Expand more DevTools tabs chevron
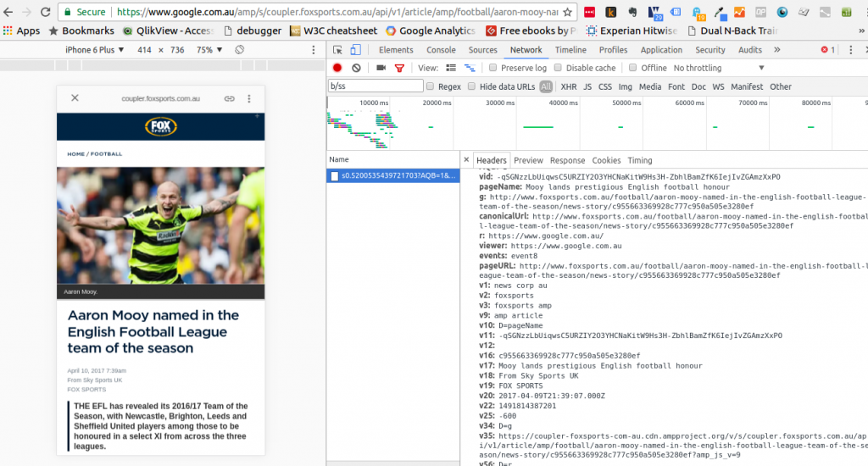This screenshot has height=466, width=868. tap(777, 50)
